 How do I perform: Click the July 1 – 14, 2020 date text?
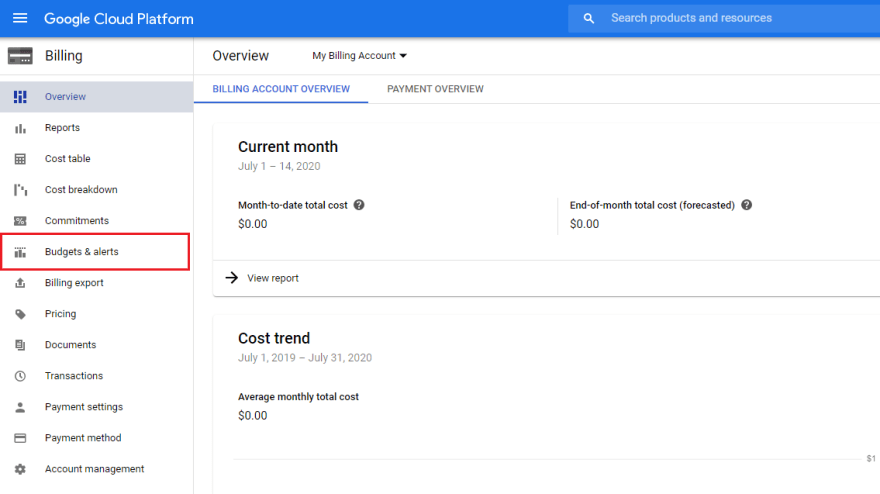pyautogui.click(x=279, y=166)
